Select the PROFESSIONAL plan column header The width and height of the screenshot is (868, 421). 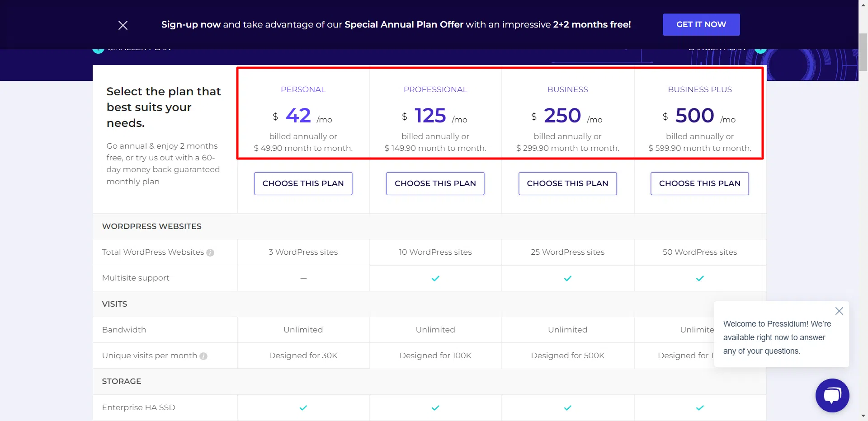(x=435, y=89)
